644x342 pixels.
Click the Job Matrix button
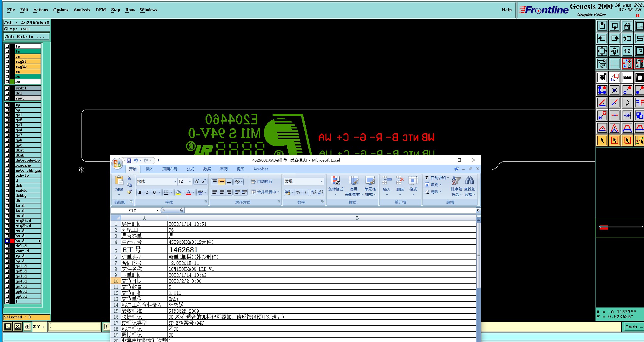27,37
